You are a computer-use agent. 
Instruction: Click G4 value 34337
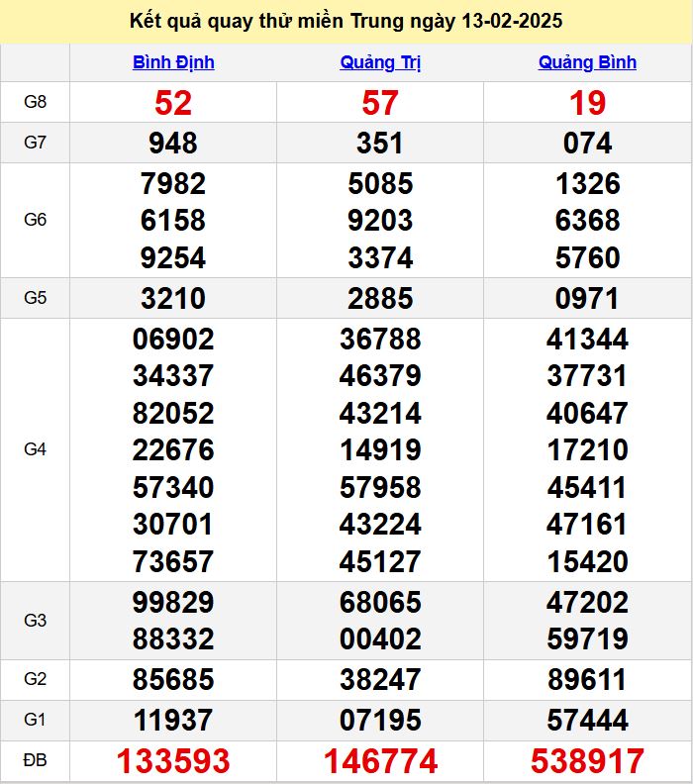click(173, 376)
